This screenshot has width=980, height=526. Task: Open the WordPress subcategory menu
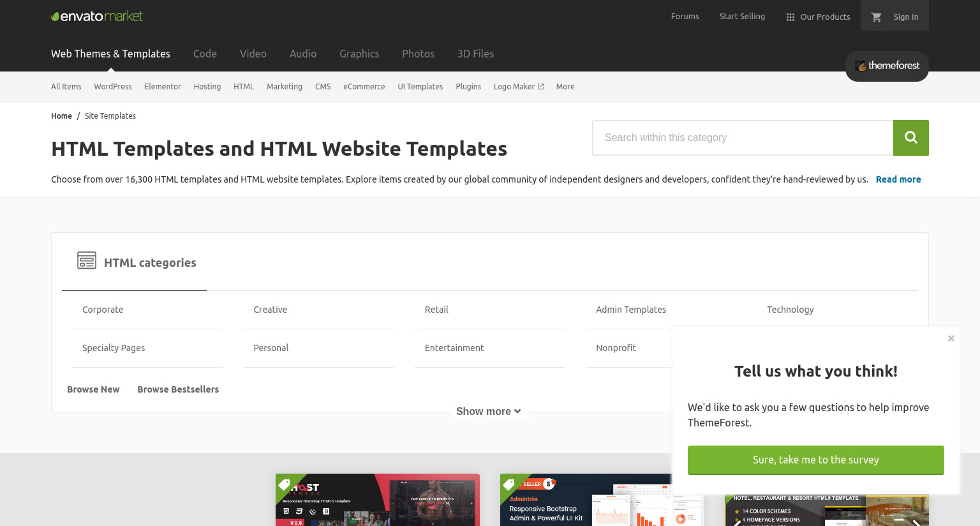pos(113,87)
